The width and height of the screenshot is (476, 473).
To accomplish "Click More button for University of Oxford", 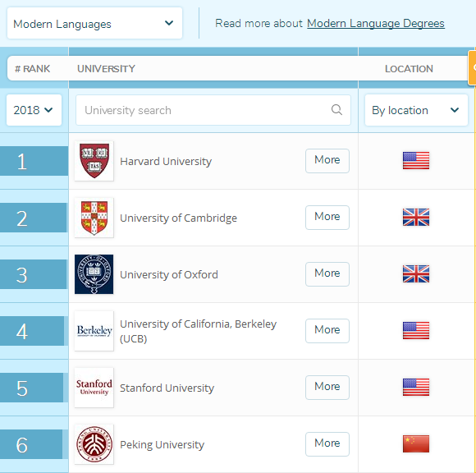I will [327, 274].
